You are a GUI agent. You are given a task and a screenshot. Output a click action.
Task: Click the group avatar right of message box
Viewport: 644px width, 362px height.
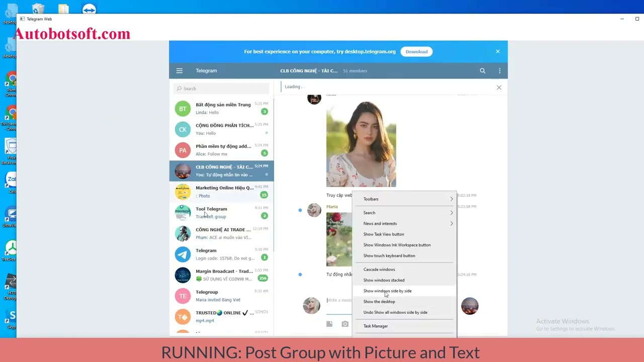(470, 305)
